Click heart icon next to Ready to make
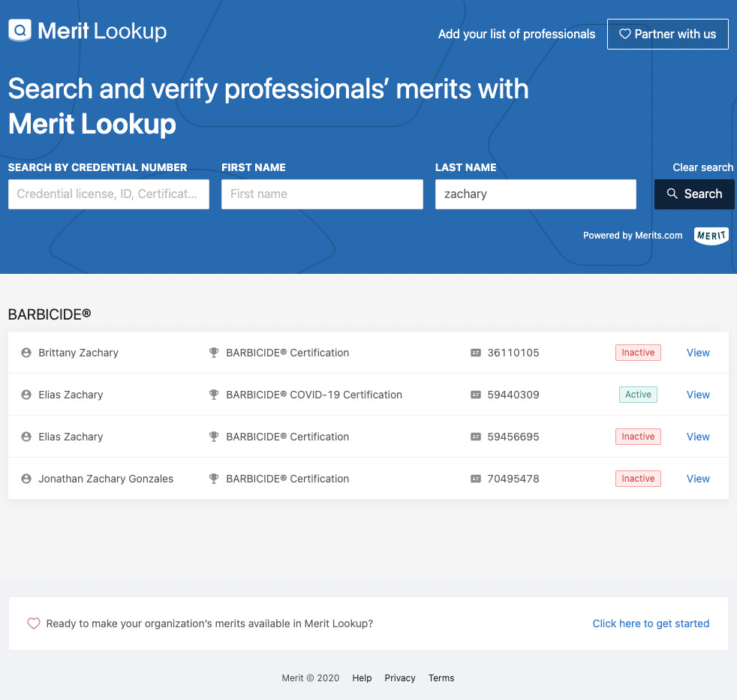 tap(33, 623)
